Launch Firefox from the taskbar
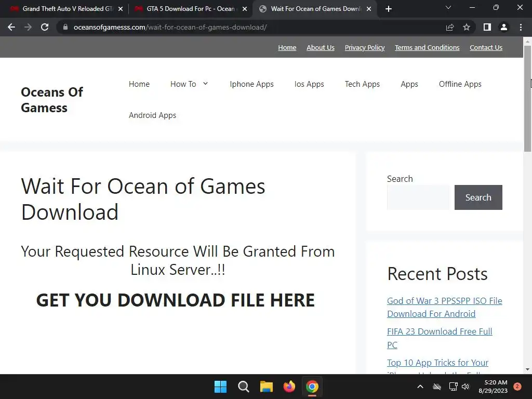 click(289, 387)
